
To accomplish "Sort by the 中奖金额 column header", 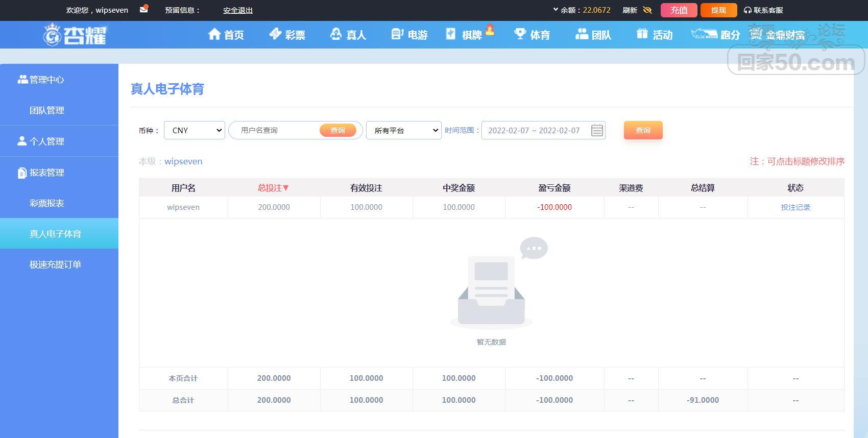I will [x=459, y=188].
